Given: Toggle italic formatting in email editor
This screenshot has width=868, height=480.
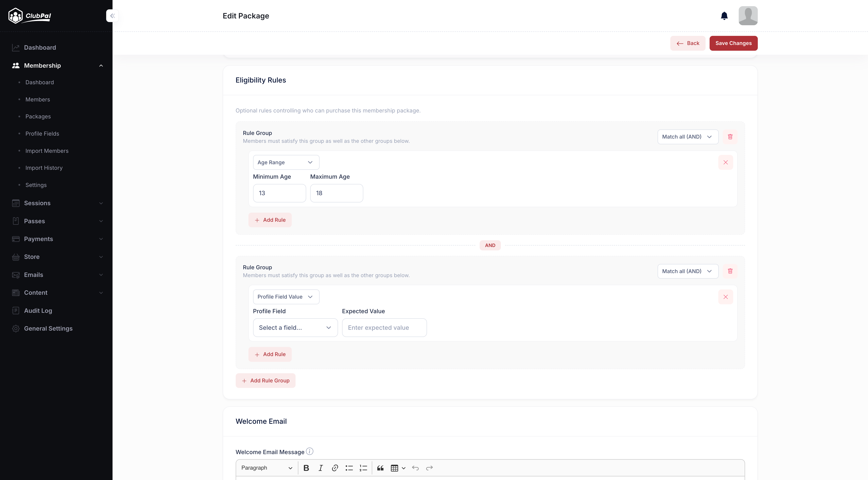Looking at the screenshot, I should click(x=320, y=468).
